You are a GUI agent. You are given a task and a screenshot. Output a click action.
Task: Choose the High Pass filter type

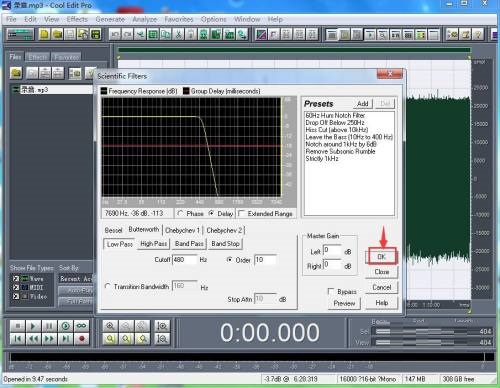(x=153, y=244)
